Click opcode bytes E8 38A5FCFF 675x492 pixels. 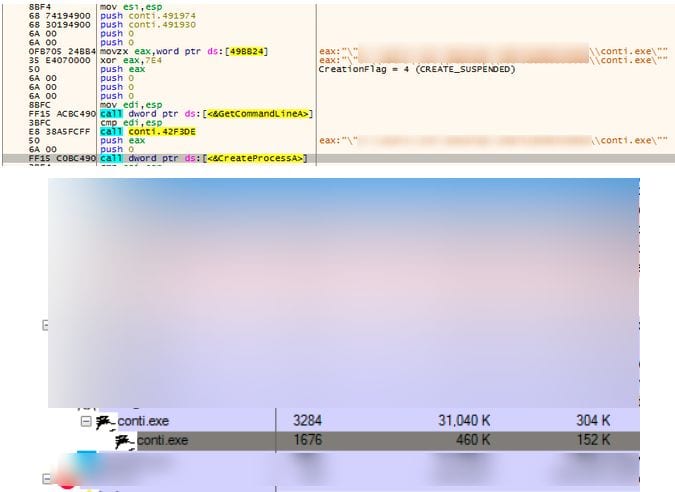pyautogui.click(x=59, y=131)
